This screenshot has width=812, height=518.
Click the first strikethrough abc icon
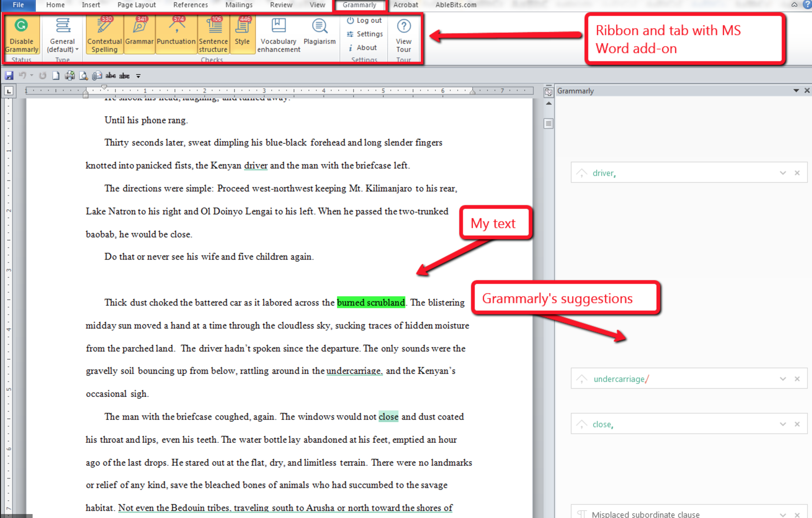tap(111, 76)
